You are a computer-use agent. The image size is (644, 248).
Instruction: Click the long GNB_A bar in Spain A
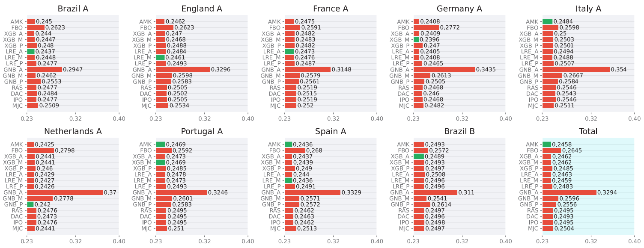(x=312, y=192)
